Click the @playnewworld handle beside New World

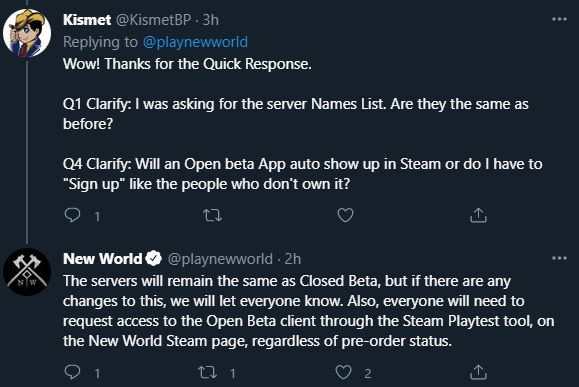220,259
